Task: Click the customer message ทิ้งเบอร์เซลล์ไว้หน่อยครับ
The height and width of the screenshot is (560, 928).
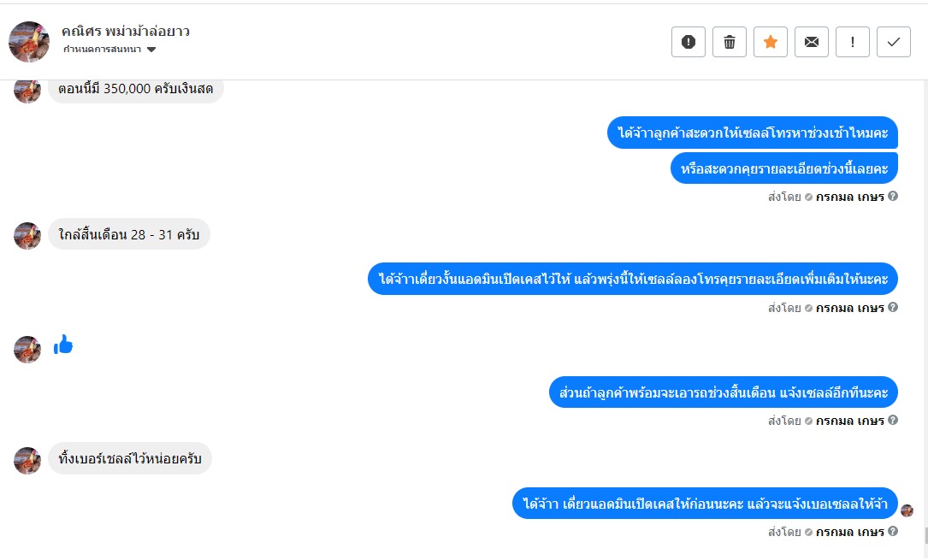Action: pyautogui.click(x=130, y=459)
